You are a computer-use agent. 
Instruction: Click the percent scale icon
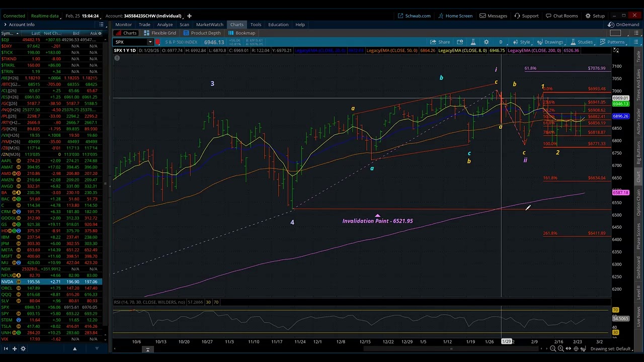pyautogui.click(x=584, y=349)
